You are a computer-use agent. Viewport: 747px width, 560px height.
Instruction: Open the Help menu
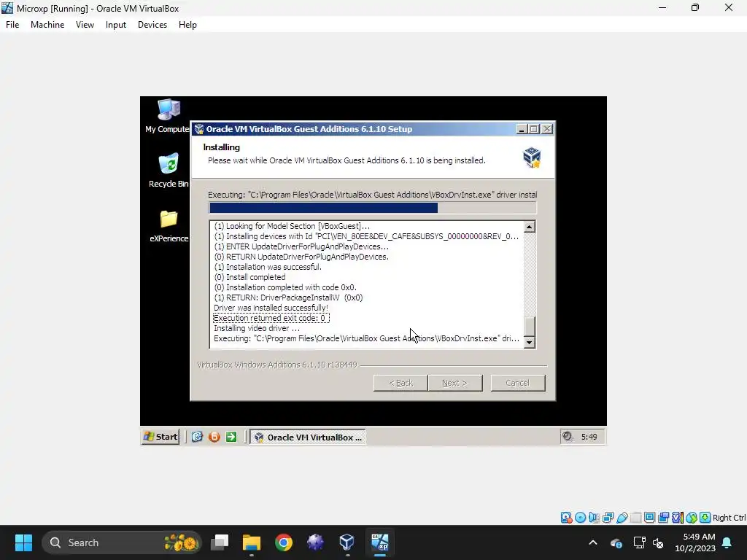[x=187, y=25]
